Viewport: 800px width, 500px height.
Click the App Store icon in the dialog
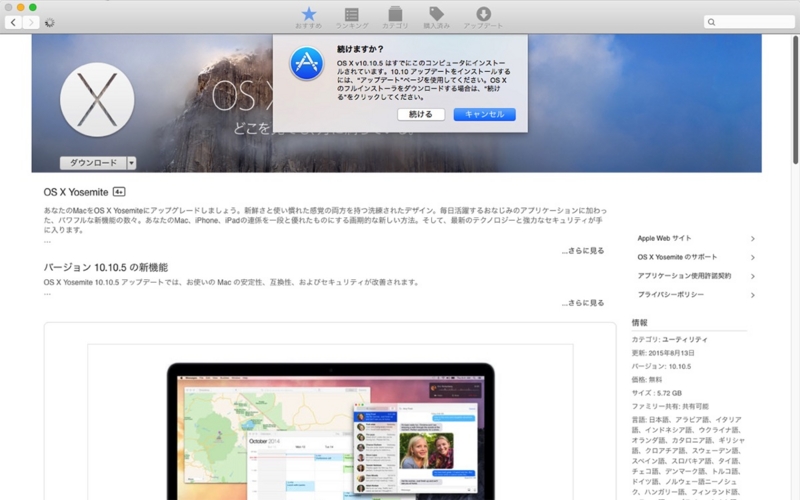click(x=307, y=63)
